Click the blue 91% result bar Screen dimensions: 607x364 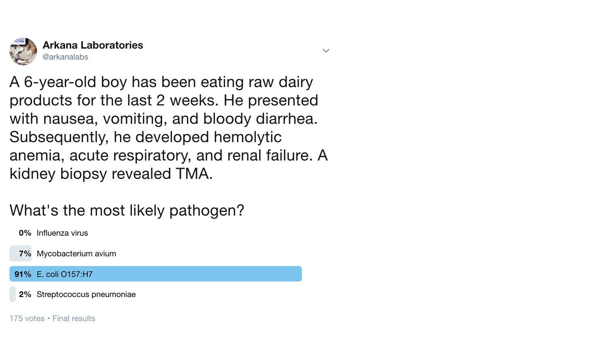click(156, 274)
